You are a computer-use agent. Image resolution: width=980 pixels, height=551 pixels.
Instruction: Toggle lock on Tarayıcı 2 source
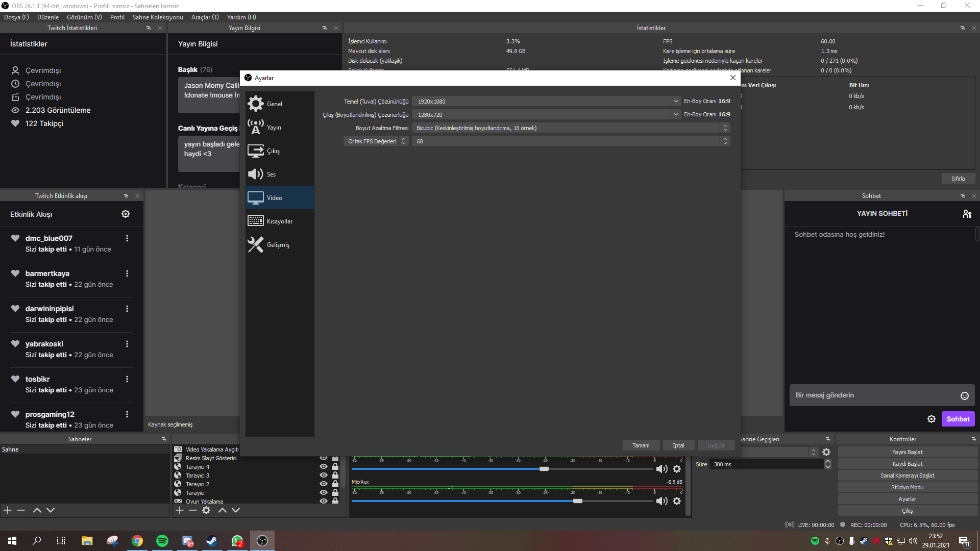point(335,484)
